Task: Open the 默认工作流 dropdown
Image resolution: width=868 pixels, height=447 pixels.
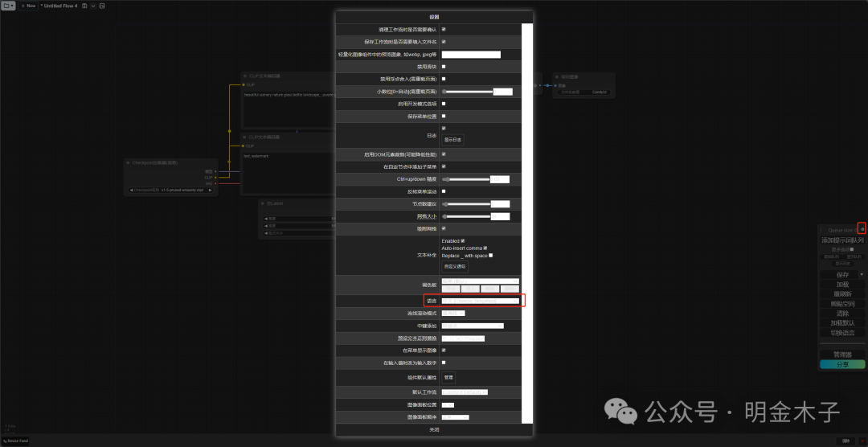Action: tap(465, 392)
